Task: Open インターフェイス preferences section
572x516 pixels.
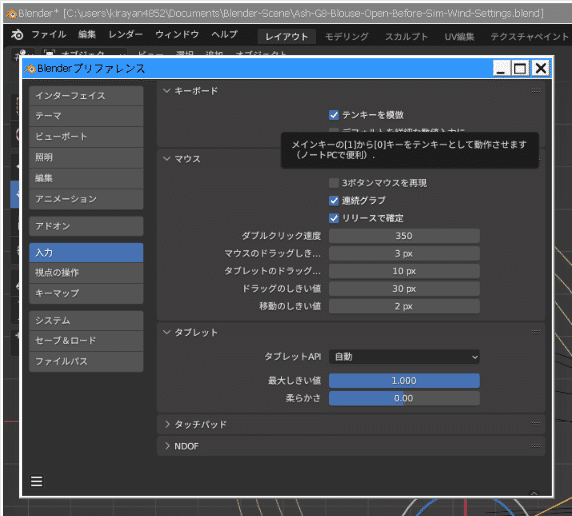Action: pyautogui.click(x=86, y=96)
